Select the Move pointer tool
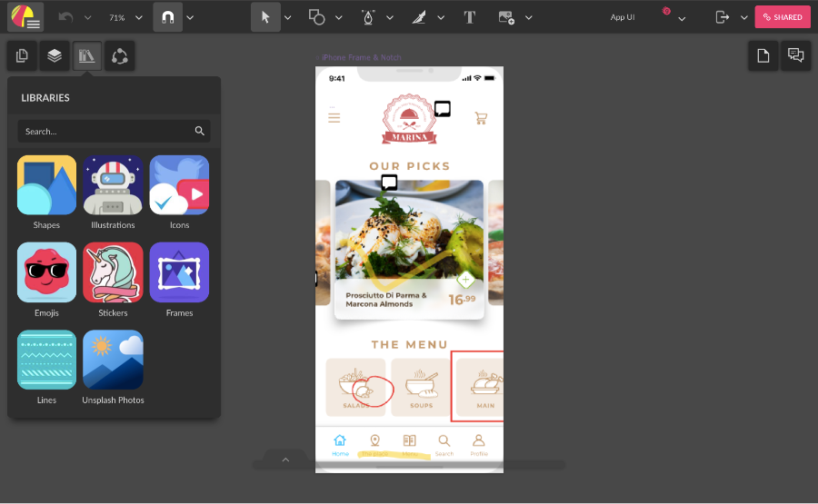Viewport: 818px width, 504px height. point(265,17)
